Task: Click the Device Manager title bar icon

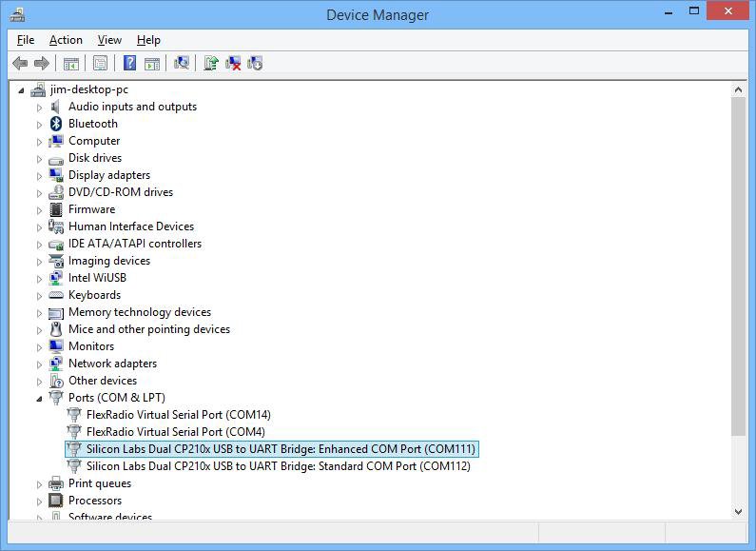Action: pyautogui.click(x=17, y=15)
